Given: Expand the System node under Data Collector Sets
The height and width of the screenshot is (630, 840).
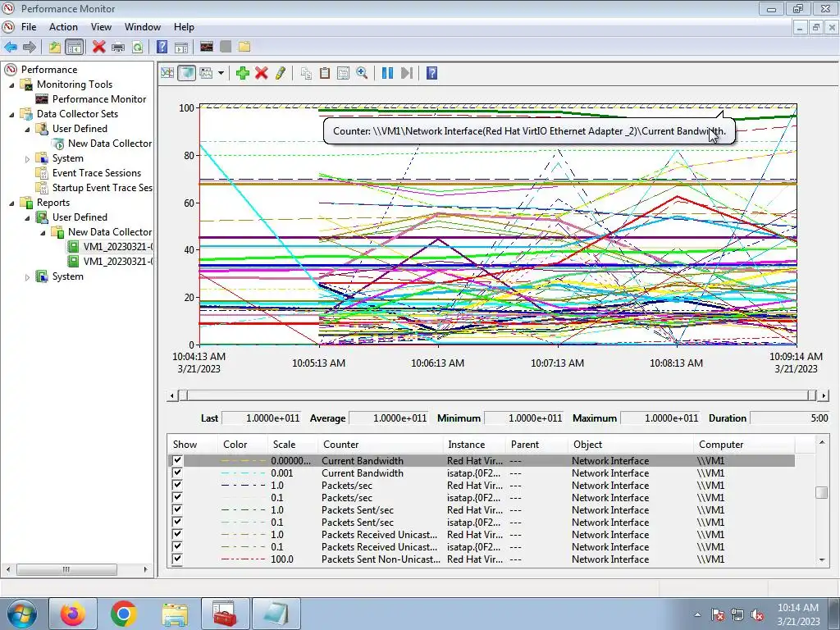Looking at the screenshot, I should (27, 158).
